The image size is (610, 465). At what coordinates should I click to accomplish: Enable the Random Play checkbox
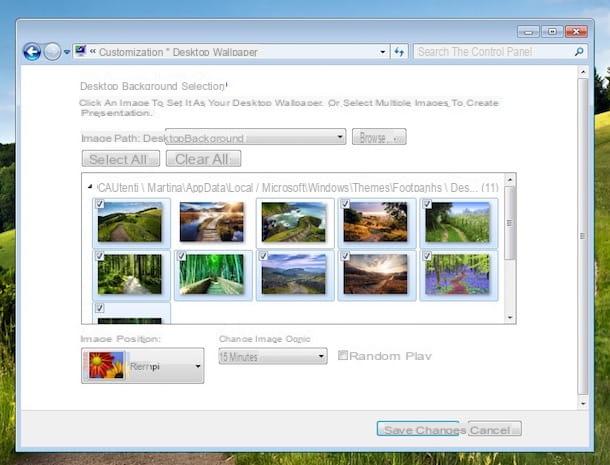343,355
